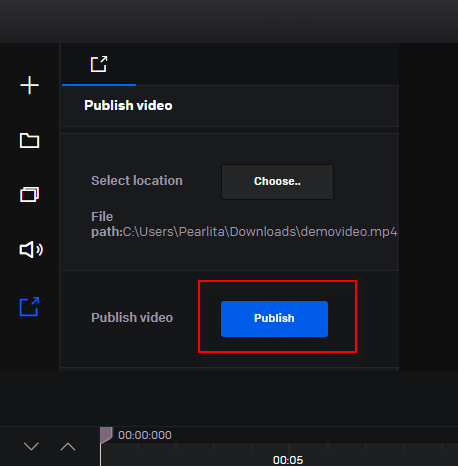Click the bold Publish video panel heading

coord(128,105)
